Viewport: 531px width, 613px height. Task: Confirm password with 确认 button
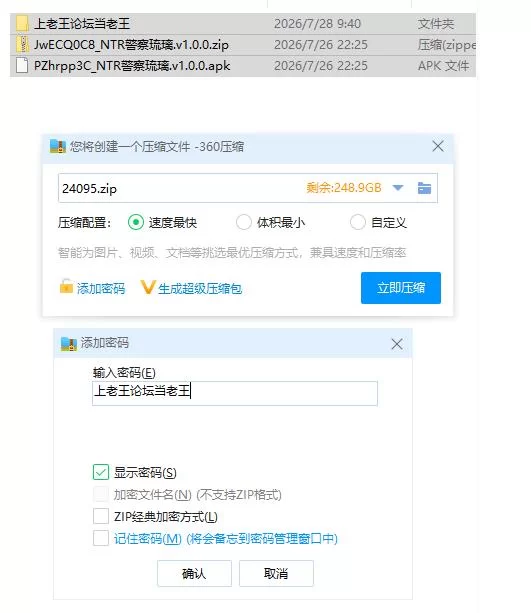(x=194, y=573)
